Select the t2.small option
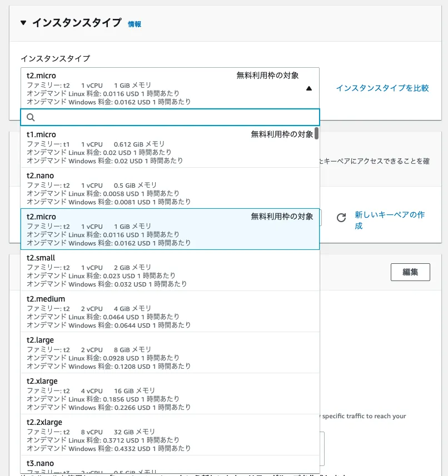This screenshot has height=476, width=448. pyautogui.click(x=170, y=270)
